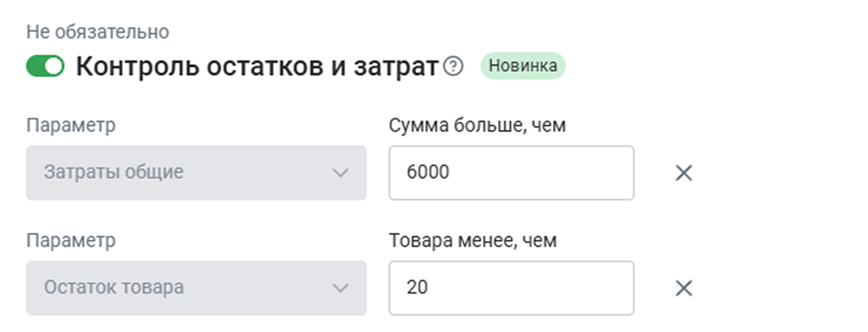Screen dimensions: 868x332
Task: Open the Остаток товара parameter dropdown
Action: pyautogui.click(x=196, y=288)
